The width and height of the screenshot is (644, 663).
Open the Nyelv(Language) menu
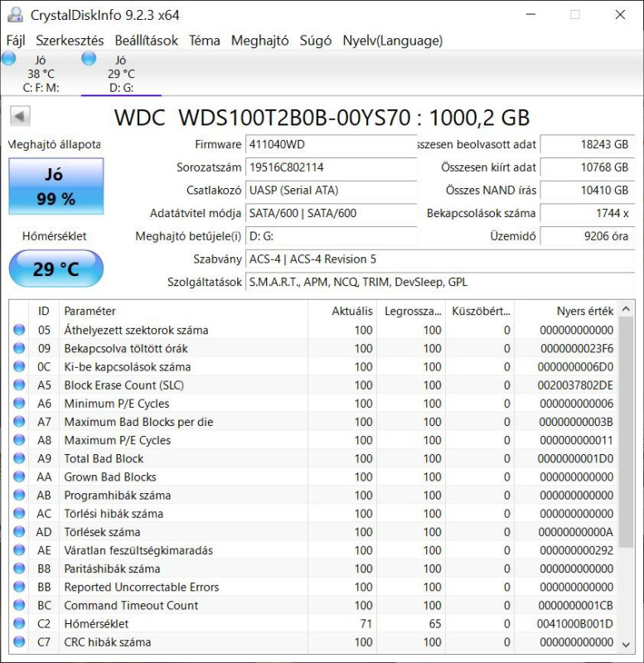392,41
